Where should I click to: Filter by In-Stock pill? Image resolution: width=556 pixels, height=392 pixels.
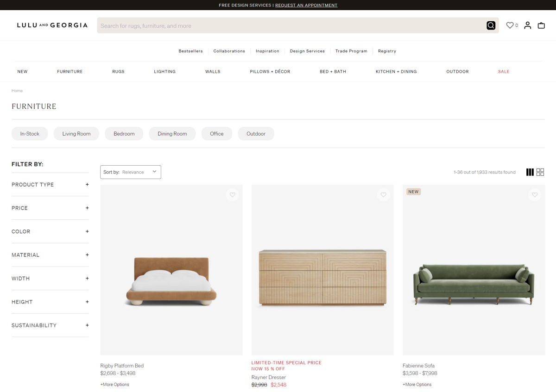30,134
